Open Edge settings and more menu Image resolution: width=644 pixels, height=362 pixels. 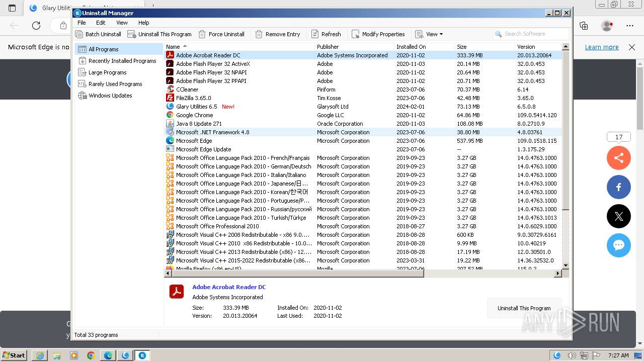pos(630,25)
